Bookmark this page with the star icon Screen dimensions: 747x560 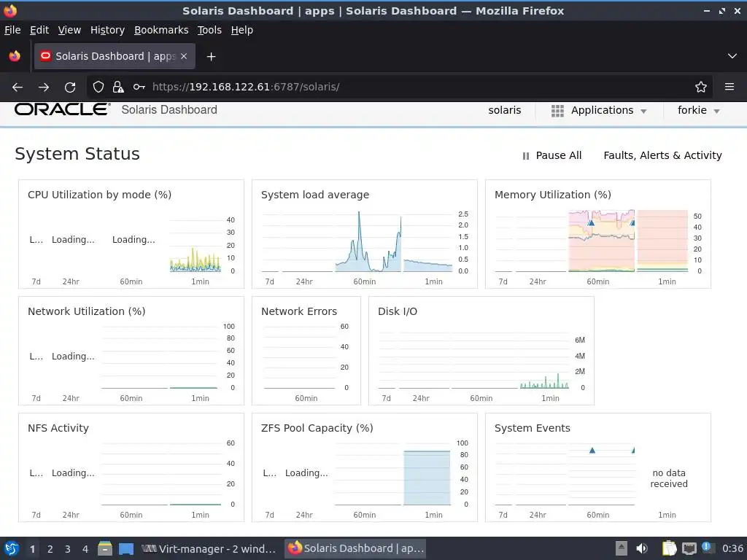coord(701,87)
